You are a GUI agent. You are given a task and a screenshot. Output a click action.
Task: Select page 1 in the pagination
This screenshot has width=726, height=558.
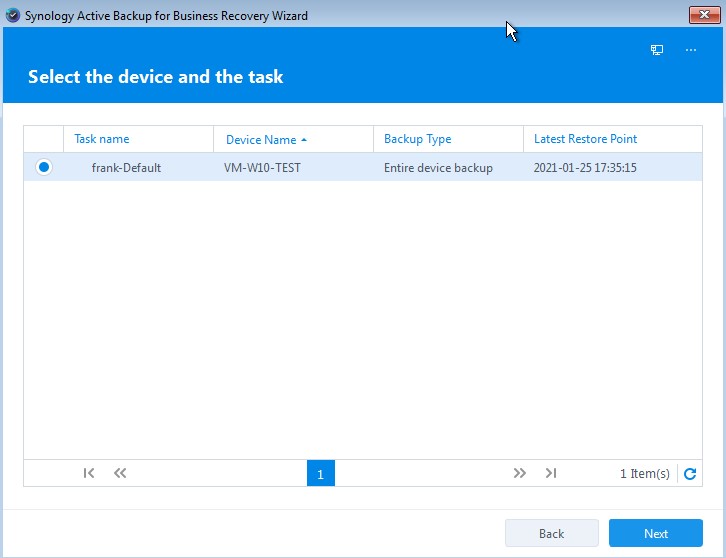coord(320,473)
